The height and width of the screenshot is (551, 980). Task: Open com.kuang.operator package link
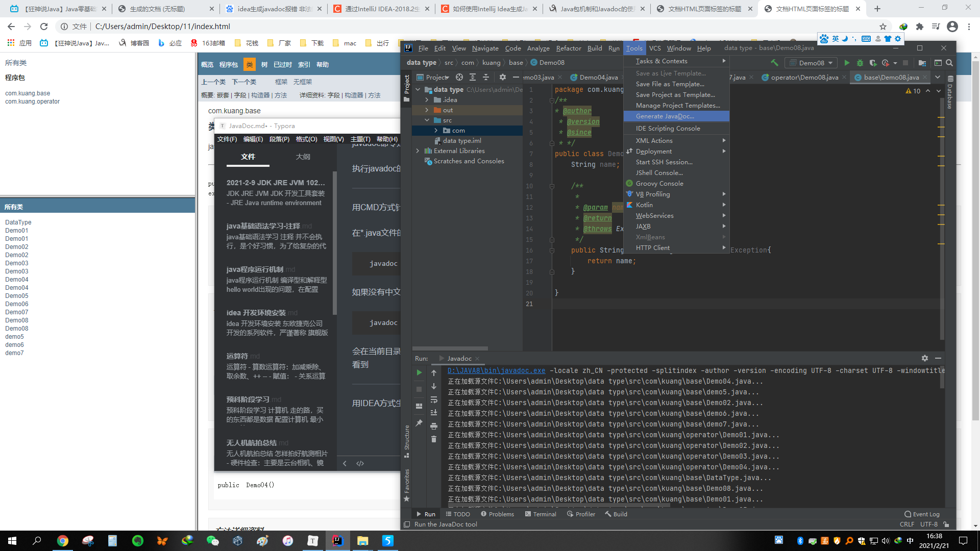32,102
